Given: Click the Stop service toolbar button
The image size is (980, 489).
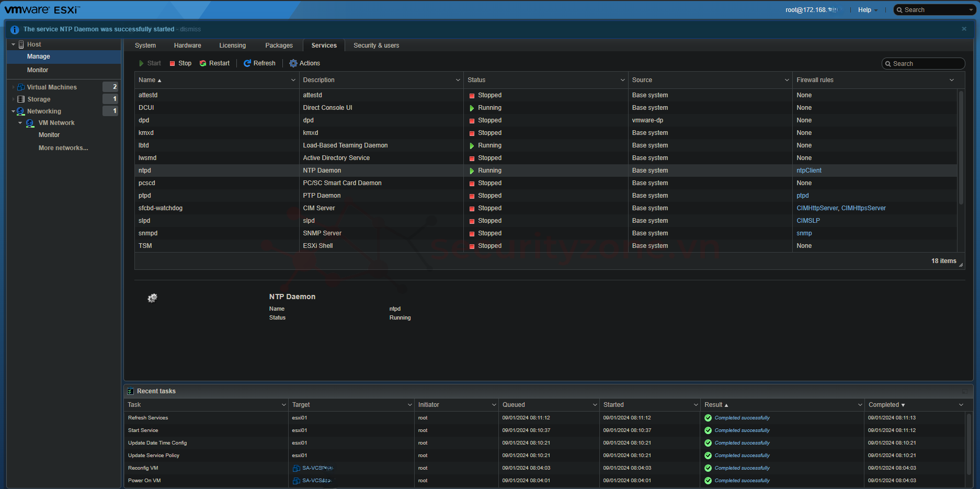Looking at the screenshot, I should tap(180, 63).
